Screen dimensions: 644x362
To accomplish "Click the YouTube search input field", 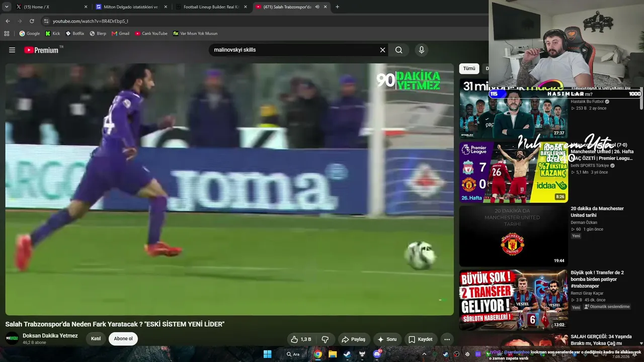I will 294,50.
